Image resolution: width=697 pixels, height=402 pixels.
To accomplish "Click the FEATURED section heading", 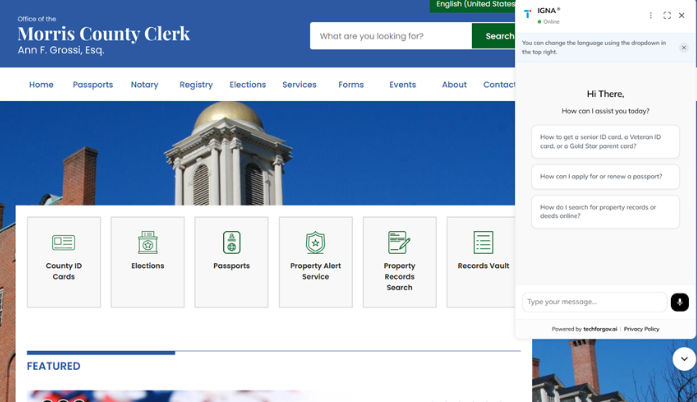I will [x=53, y=366].
